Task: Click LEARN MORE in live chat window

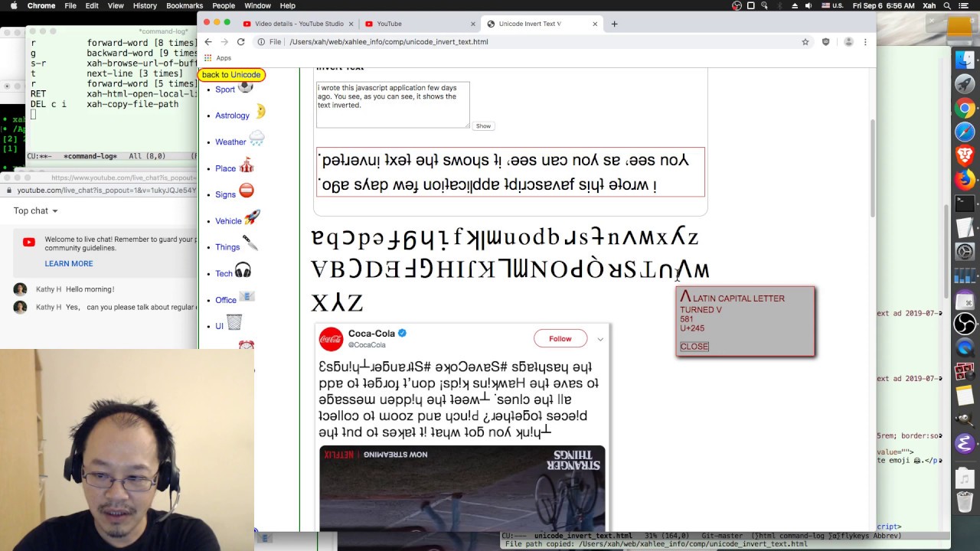Action: (68, 263)
